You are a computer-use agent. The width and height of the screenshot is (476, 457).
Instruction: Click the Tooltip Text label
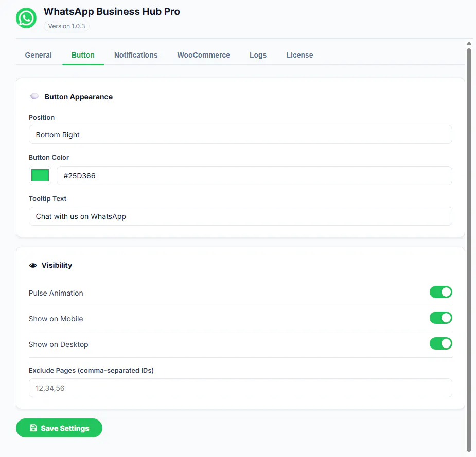point(47,198)
